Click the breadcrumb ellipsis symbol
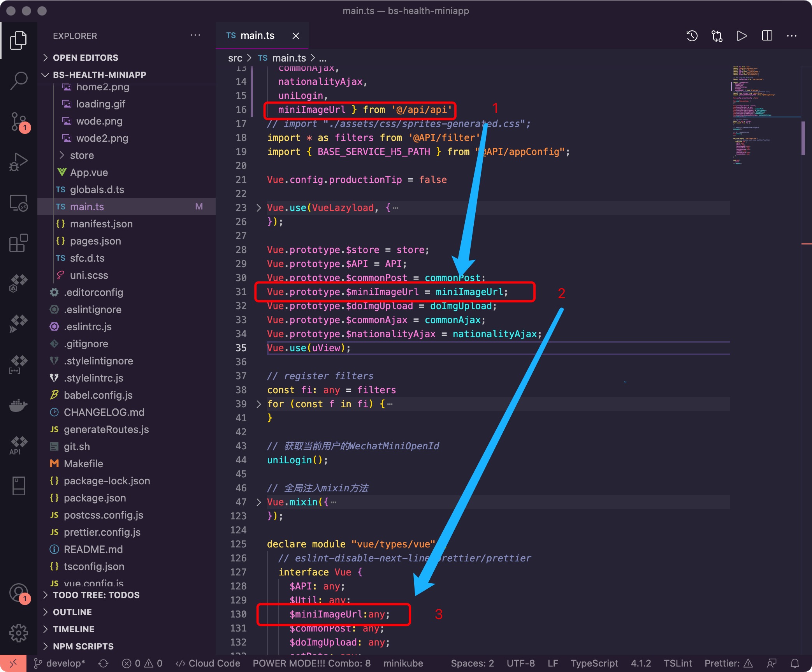 click(x=323, y=58)
